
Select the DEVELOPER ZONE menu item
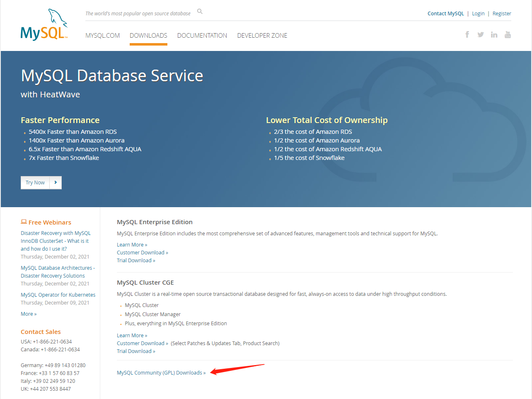coord(262,35)
